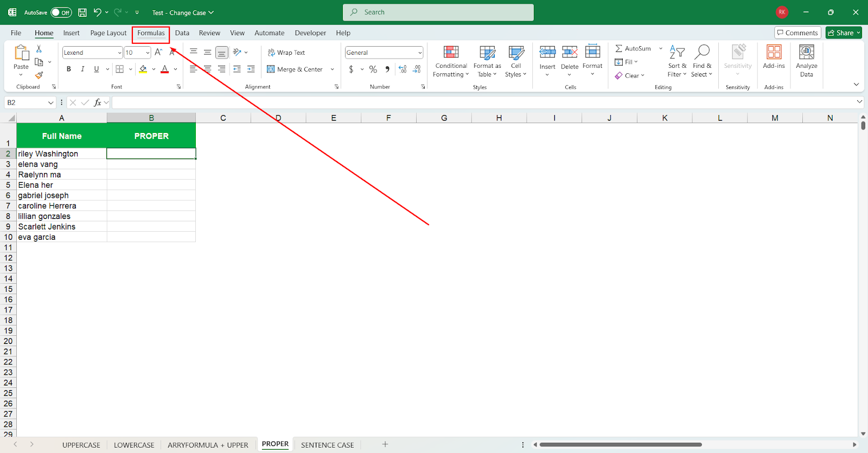Increase font size with larger A icon

(158, 52)
